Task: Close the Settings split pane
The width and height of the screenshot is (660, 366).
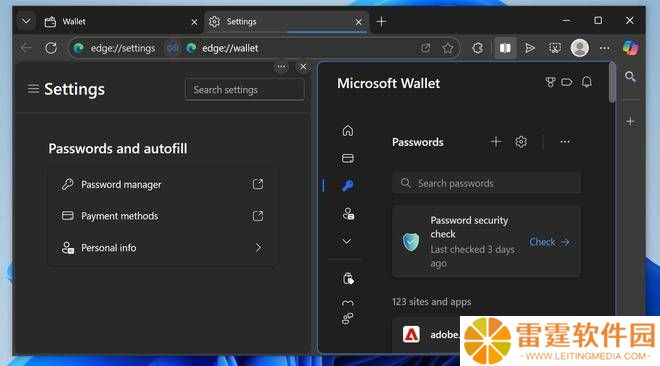Action: click(x=303, y=66)
